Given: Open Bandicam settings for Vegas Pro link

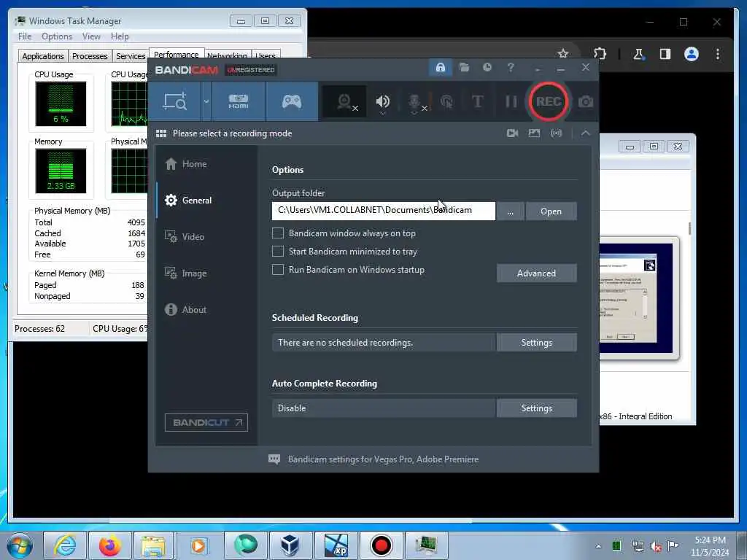Looking at the screenshot, I should 383,459.
